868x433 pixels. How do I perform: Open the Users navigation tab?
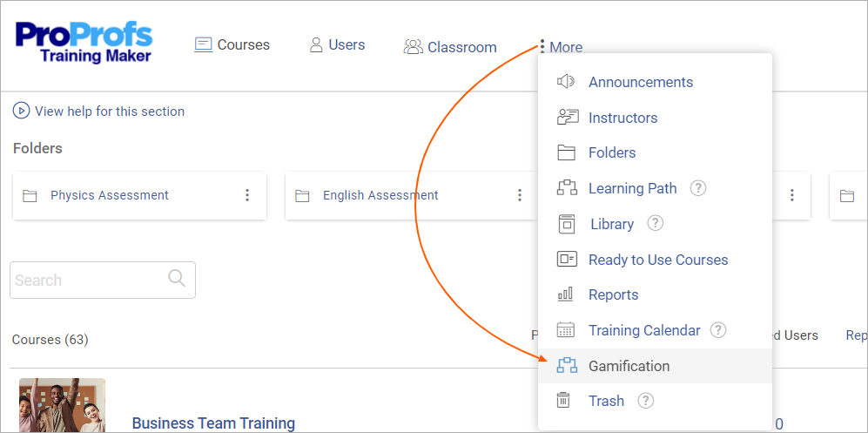337,44
